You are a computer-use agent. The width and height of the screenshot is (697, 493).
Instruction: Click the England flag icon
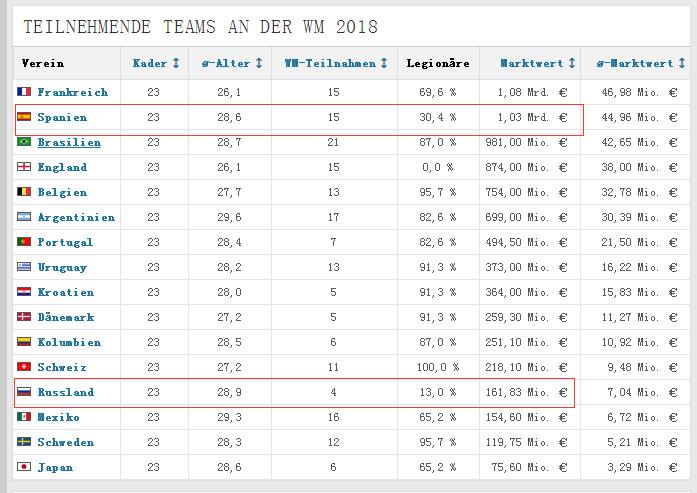pos(24,167)
